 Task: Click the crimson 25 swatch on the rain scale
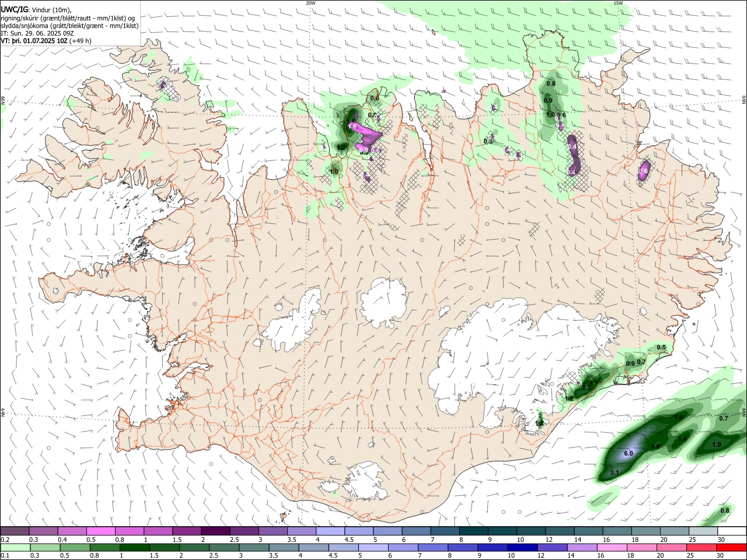[701, 548]
